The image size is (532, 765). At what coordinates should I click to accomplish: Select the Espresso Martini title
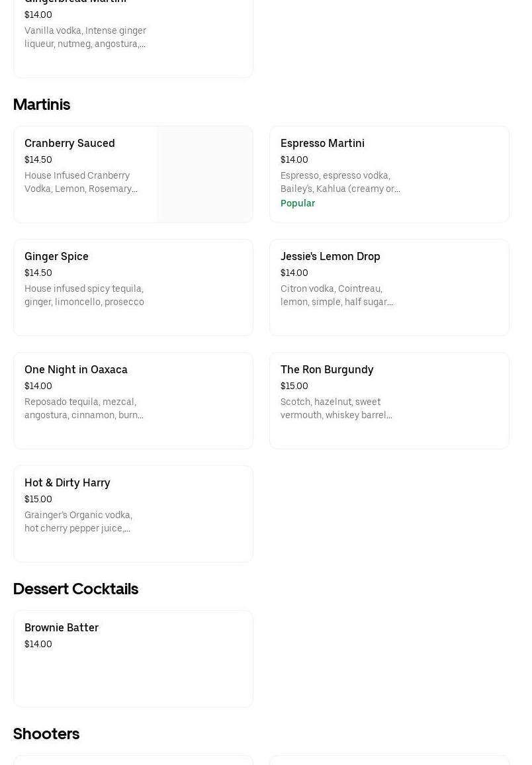(322, 144)
